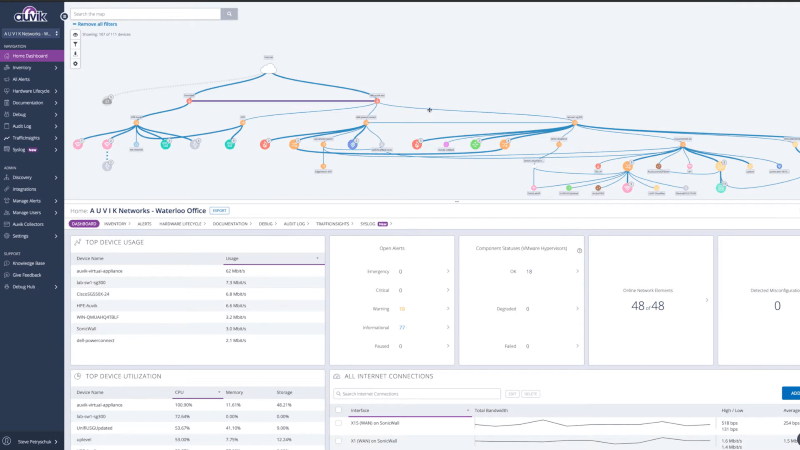The height and width of the screenshot is (450, 800).
Task: Select the DASHBOARD tab
Action: click(84, 224)
